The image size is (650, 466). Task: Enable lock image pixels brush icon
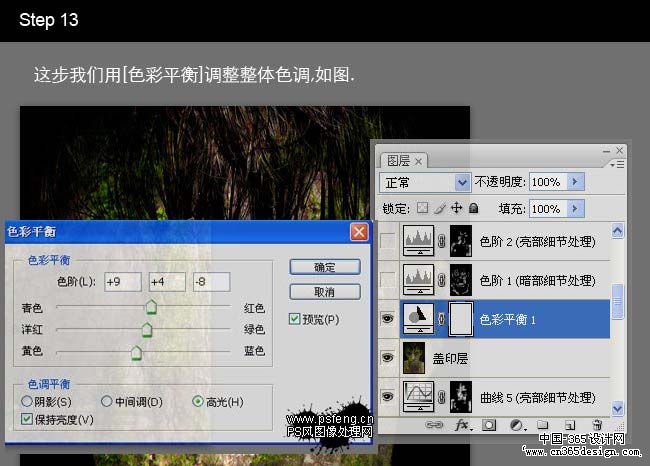[440, 208]
